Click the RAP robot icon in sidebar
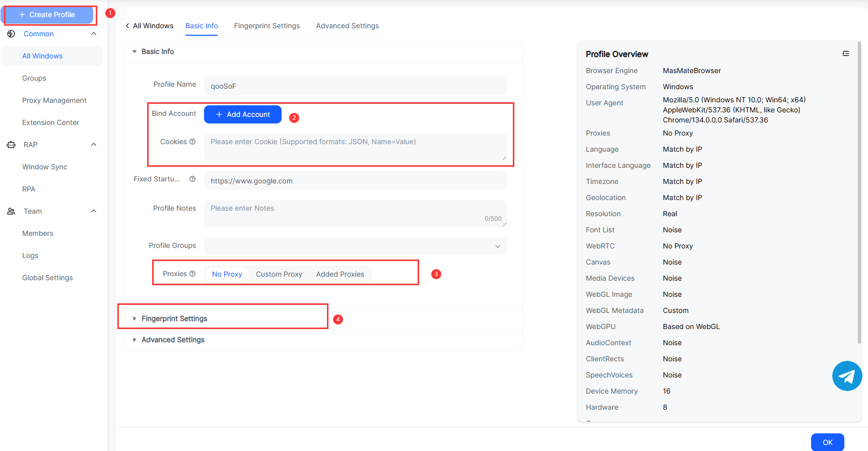The width and height of the screenshot is (868, 451). [11, 145]
